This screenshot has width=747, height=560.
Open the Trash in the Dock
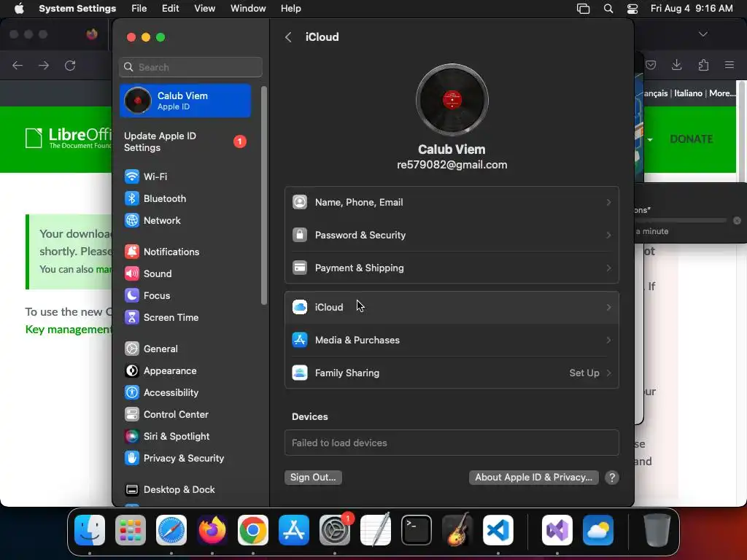tap(657, 530)
